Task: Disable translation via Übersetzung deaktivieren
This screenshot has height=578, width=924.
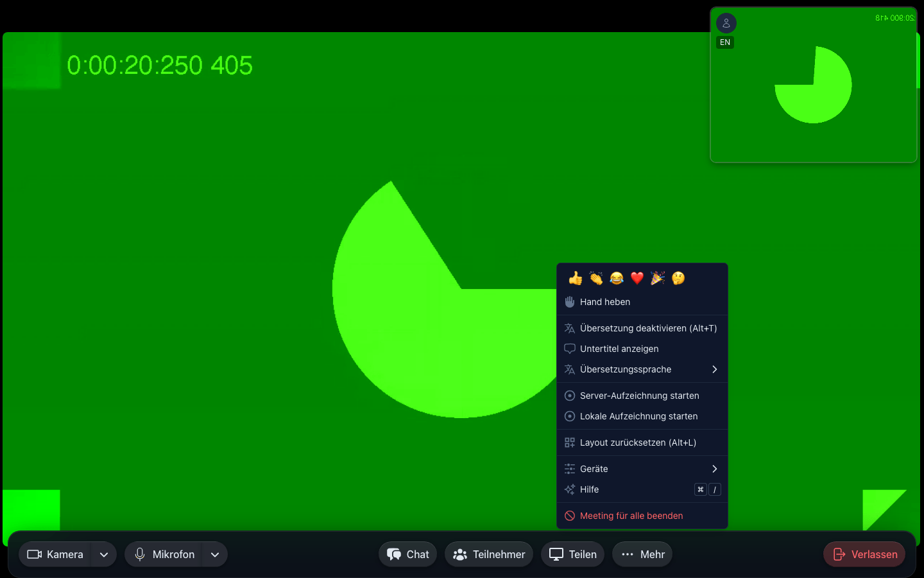Action: (x=642, y=328)
